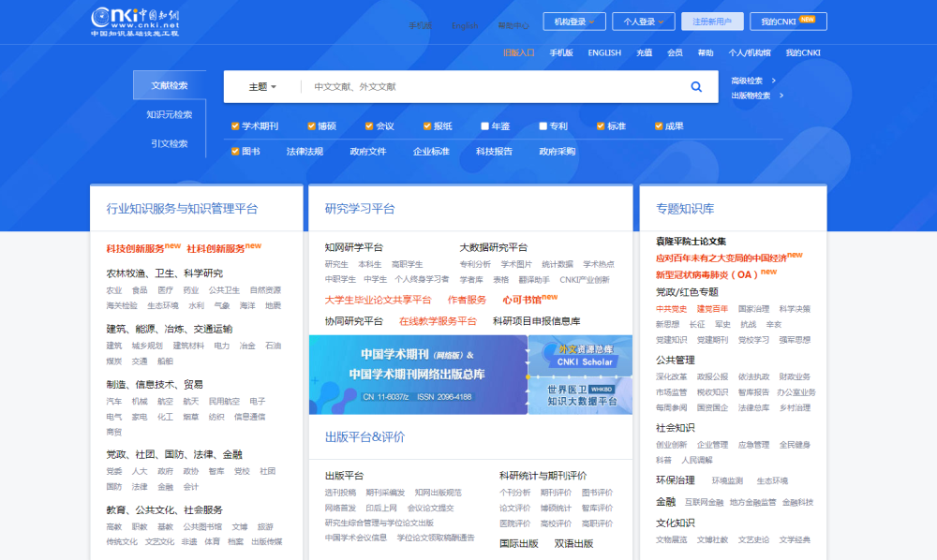Open the CNKI Scholar 外文资源总库 banner
This screenshot has width=937, height=560.
[x=580, y=355]
